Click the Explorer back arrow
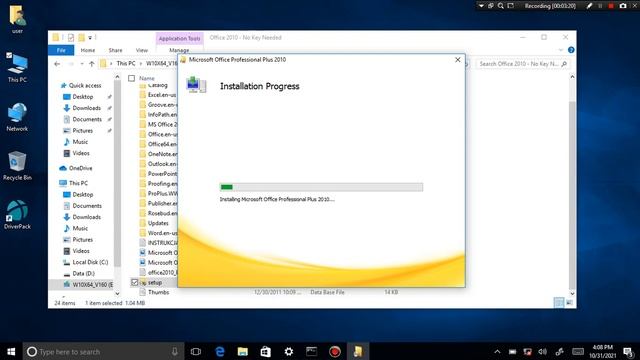 (x=57, y=64)
